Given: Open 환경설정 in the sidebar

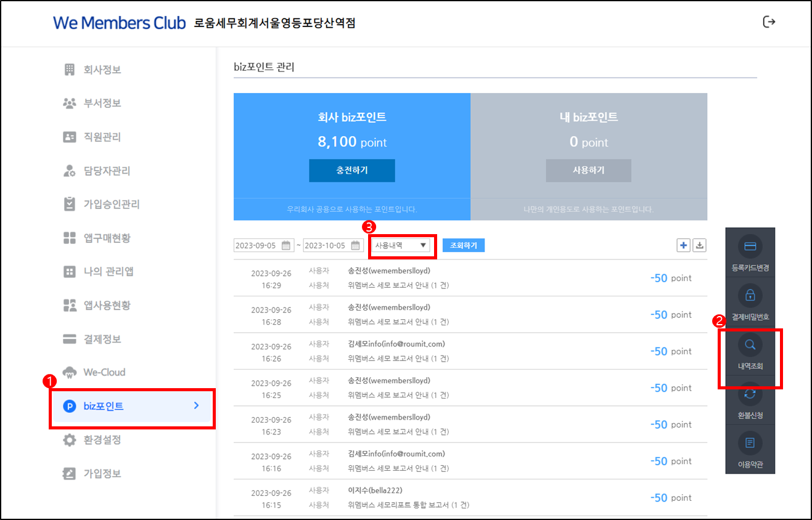Looking at the screenshot, I should click(102, 440).
